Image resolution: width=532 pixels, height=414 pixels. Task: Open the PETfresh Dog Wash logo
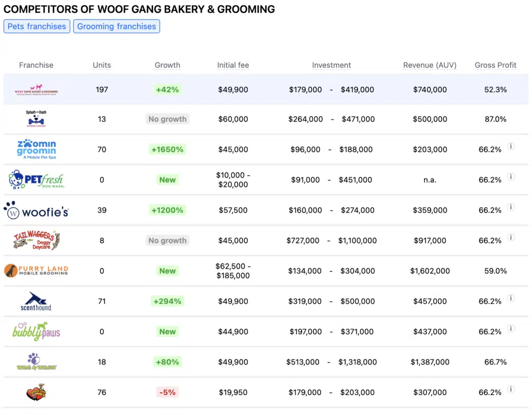(x=36, y=179)
